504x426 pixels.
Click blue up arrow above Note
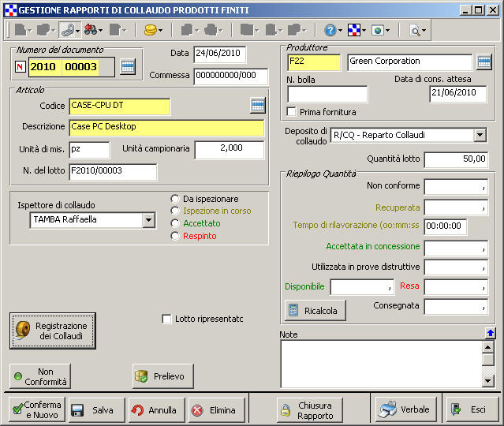[490, 334]
